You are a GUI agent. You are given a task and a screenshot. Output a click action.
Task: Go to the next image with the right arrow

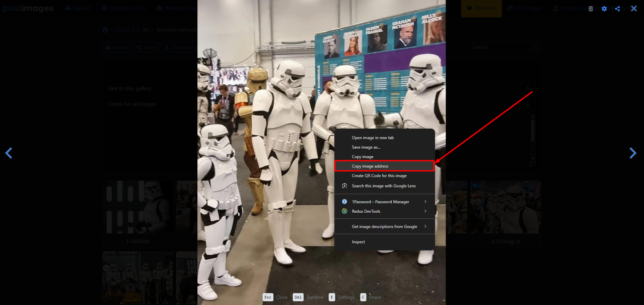pos(633,153)
